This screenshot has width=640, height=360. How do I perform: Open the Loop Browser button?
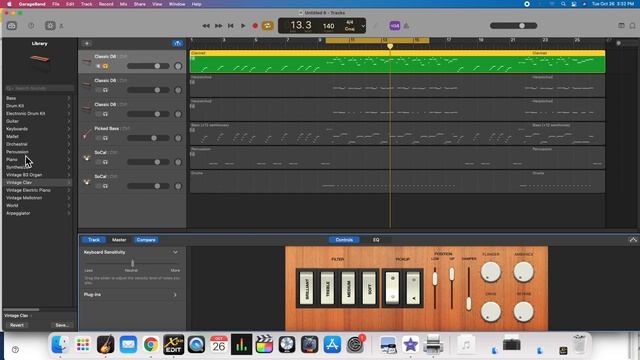coord(632,26)
